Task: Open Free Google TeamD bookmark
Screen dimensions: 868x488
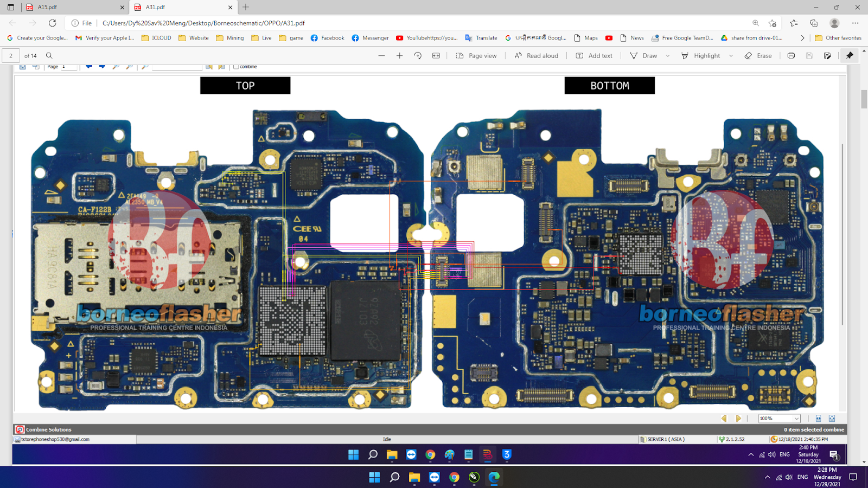Action: [682, 38]
